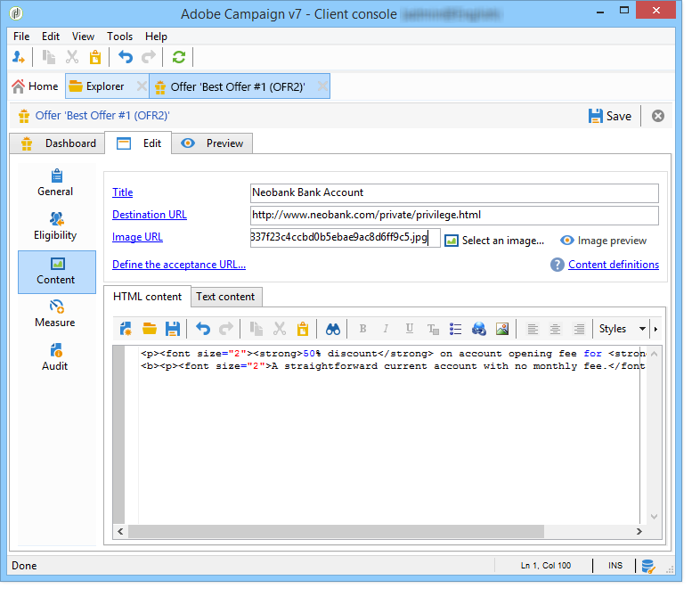
Task: Open file via folder icon in HTML editor toolbar
Action: click(x=149, y=330)
